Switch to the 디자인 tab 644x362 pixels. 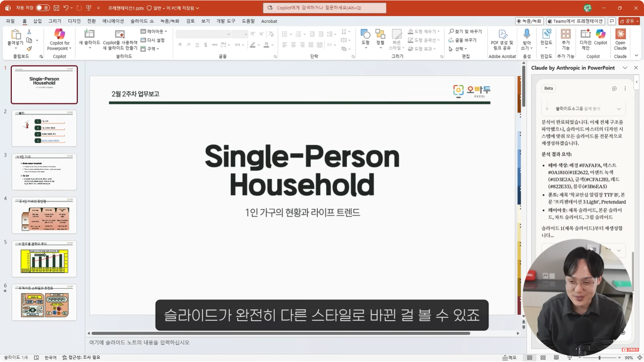(x=74, y=21)
